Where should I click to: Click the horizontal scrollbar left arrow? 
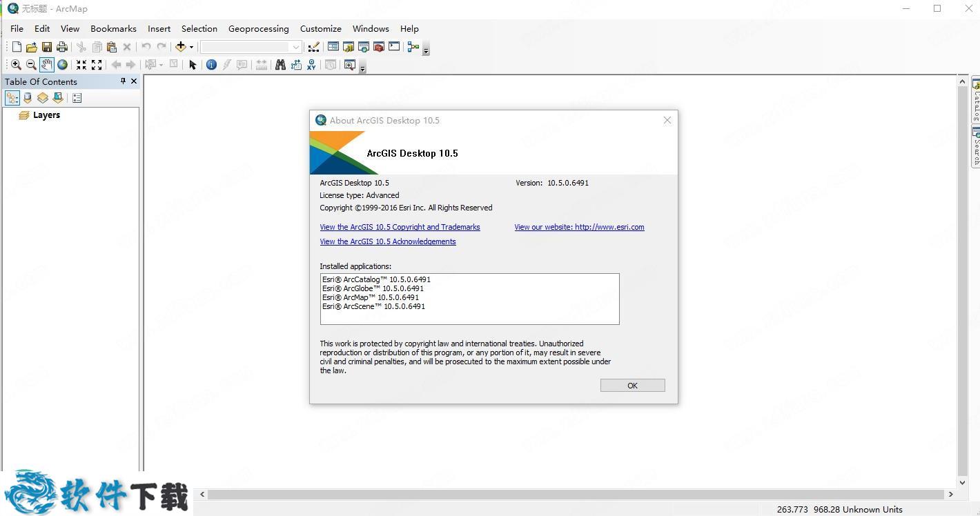coord(202,495)
